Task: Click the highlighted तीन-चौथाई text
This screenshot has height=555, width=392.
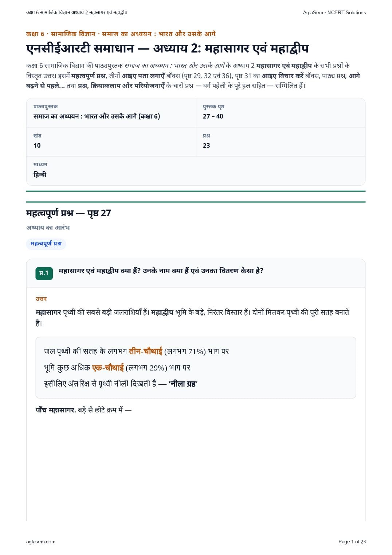Action: tap(145, 352)
